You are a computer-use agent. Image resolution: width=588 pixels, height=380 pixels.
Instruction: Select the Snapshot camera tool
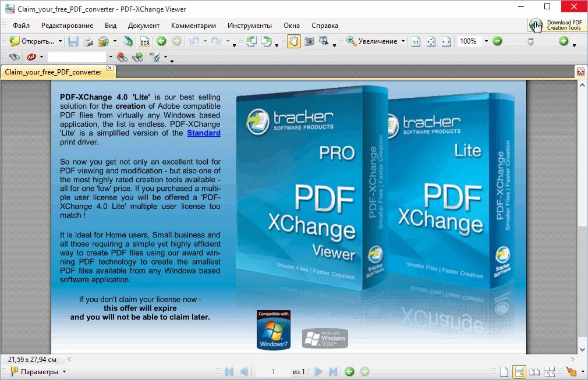click(309, 41)
